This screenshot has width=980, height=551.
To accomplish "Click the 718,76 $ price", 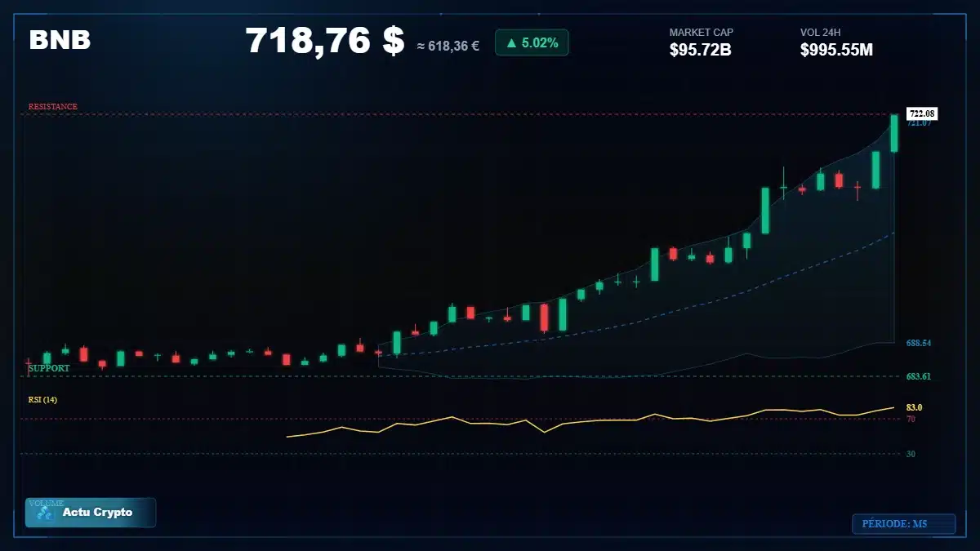I will pyautogui.click(x=324, y=41).
